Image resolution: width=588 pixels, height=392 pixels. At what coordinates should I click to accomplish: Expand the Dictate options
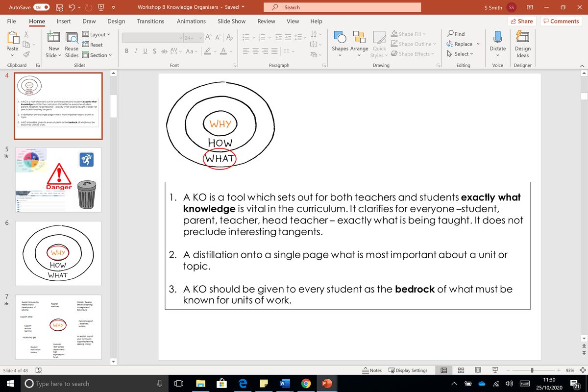pos(497,55)
